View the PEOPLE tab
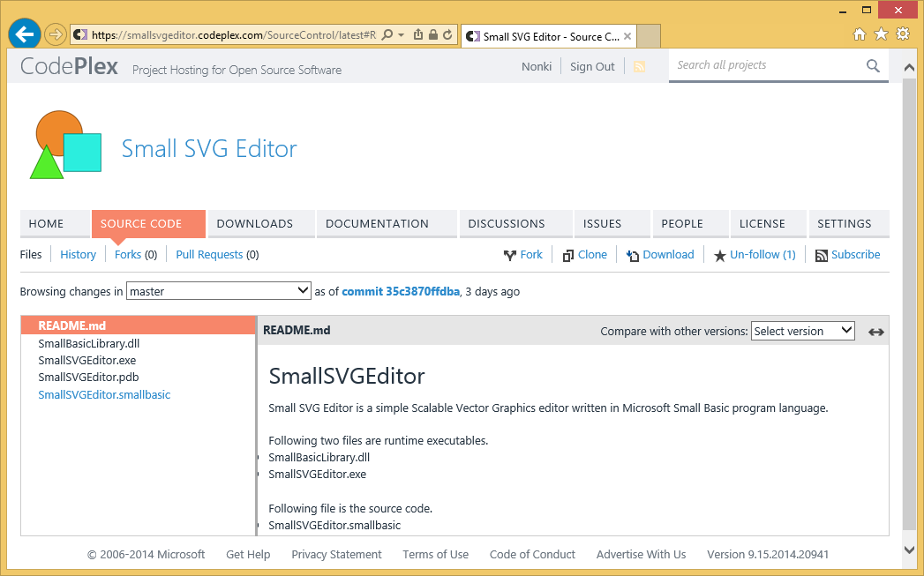Image resolution: width=924 pixels, height=576 pixels. click(x=691, y=224)
